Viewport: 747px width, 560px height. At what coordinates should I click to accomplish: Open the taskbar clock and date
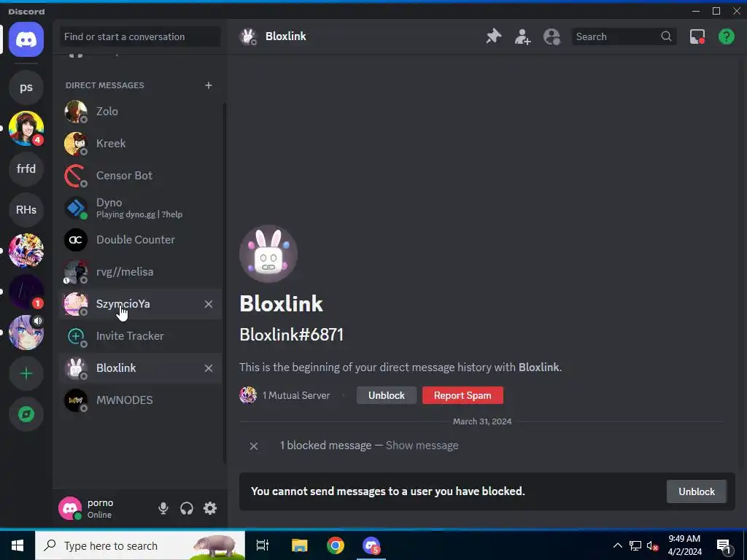[x=684, y=545]
